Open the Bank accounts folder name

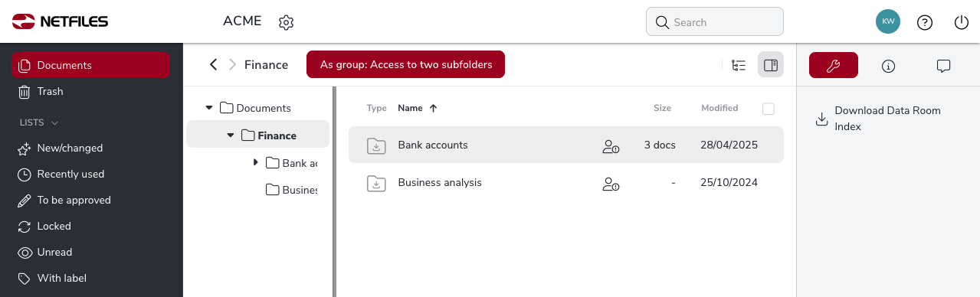pyautogui.click(x=433, y=145)
